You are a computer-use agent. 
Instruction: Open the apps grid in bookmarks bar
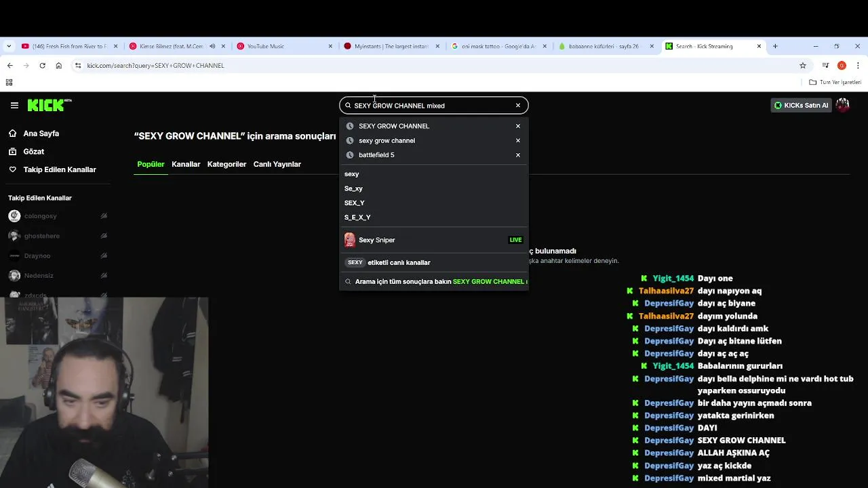point(9,82)
